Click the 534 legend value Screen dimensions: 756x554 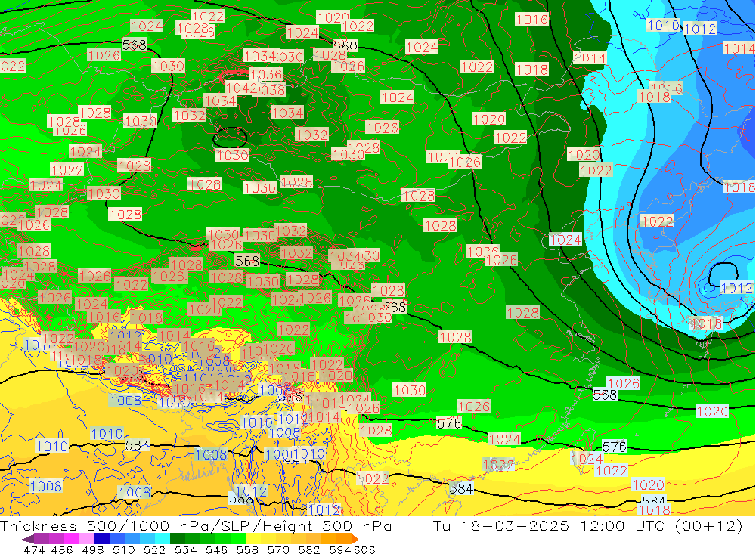pyautogui.click(x=185, y=549)
